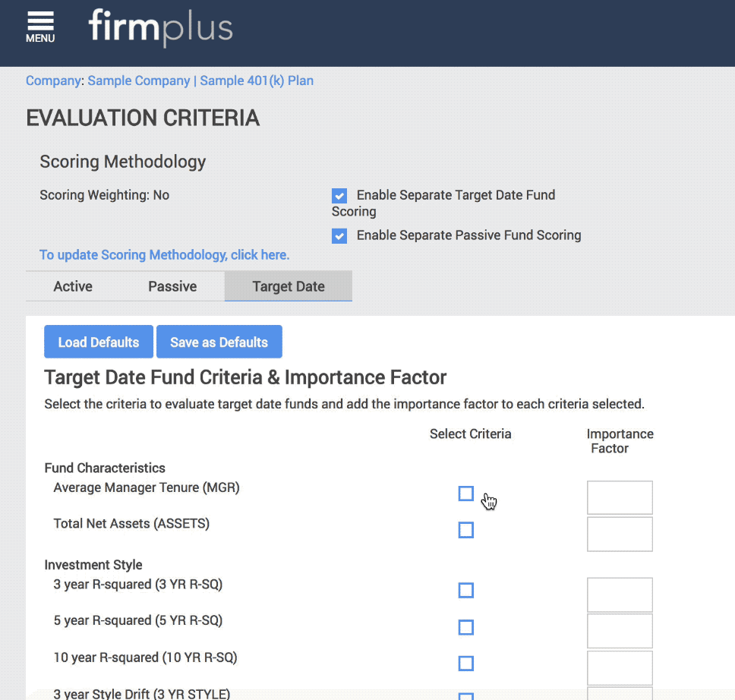Select the Target Date tab
735x700 pixels.
pyautogui.click(x=289, y=286)
